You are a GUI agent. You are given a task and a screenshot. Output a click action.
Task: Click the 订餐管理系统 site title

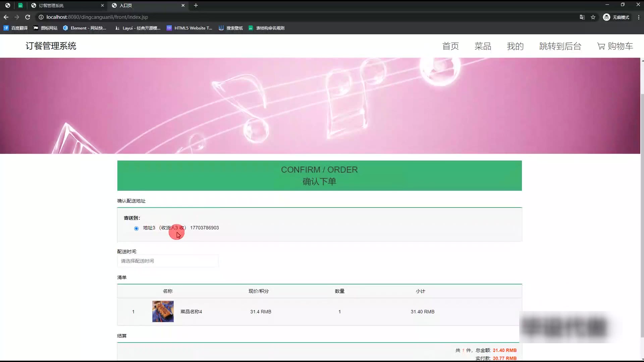(51, 46)
